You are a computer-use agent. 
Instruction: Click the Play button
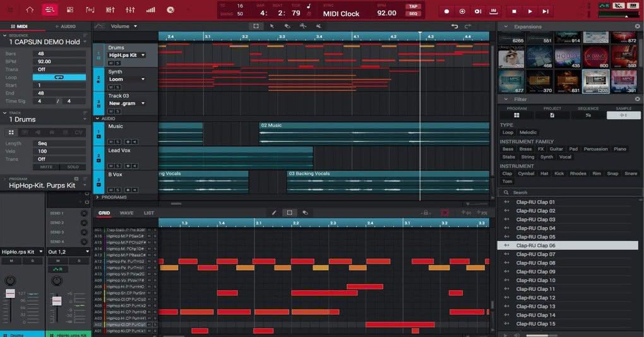(x=530, y=11)
